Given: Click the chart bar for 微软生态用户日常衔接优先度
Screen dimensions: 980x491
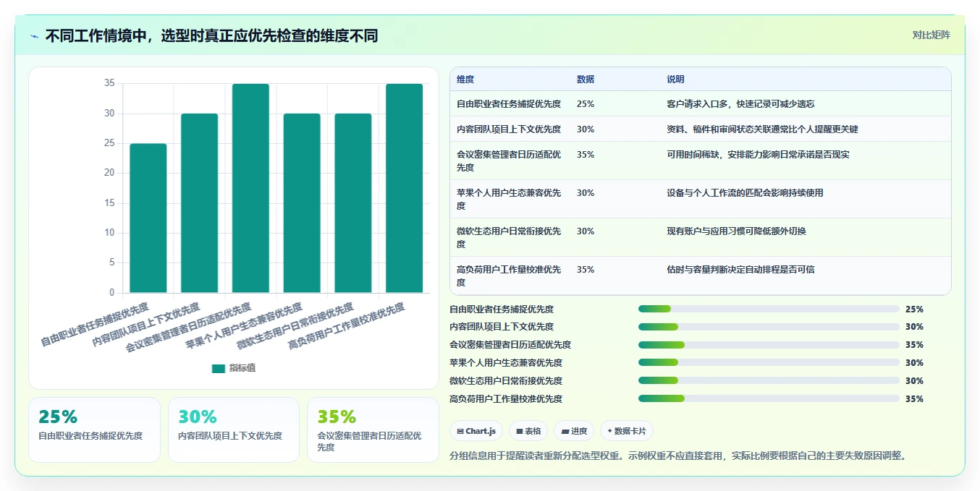Looking at the screenshot, I should tap(353, 203).
